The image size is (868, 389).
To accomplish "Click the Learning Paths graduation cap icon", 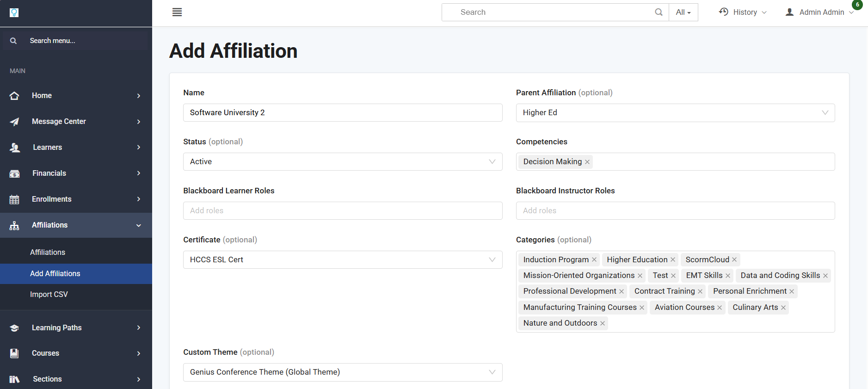I will click(x=15, y=328).
